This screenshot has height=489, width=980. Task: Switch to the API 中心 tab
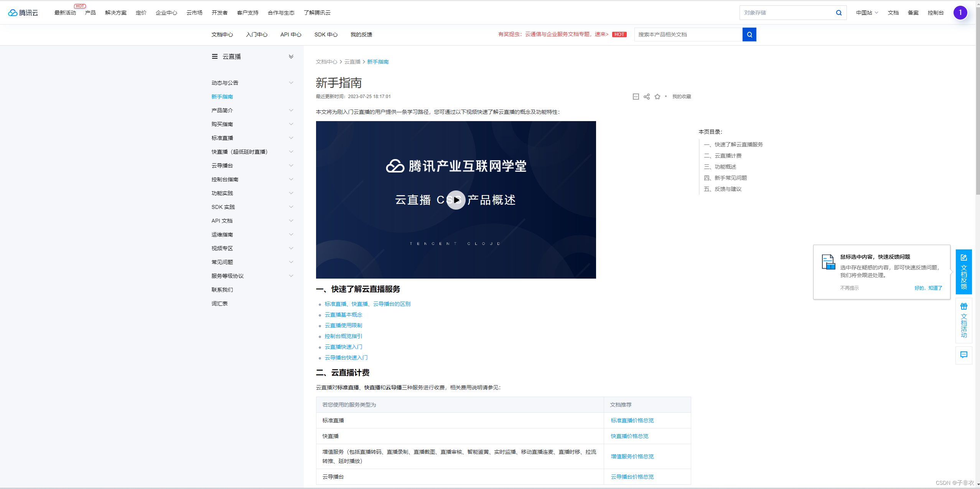(x=291, y=34)
